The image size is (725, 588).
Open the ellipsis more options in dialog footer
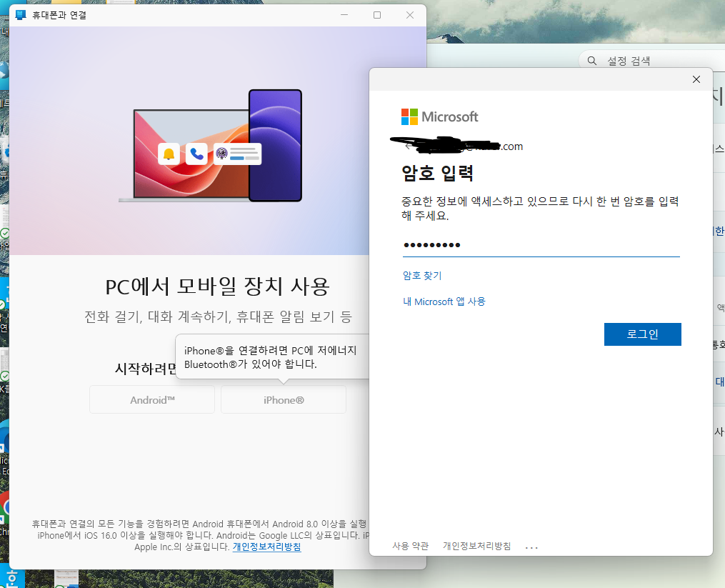click(531, 547)
